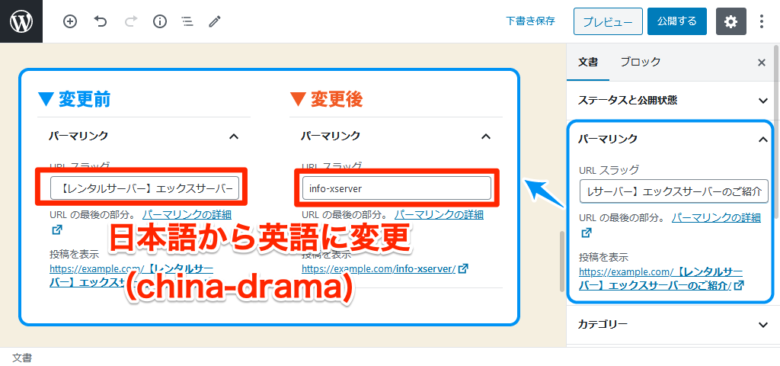Toggle the settings gear icon
The image size is (780, 366).
pyautogui.click(x=731, y=21)
